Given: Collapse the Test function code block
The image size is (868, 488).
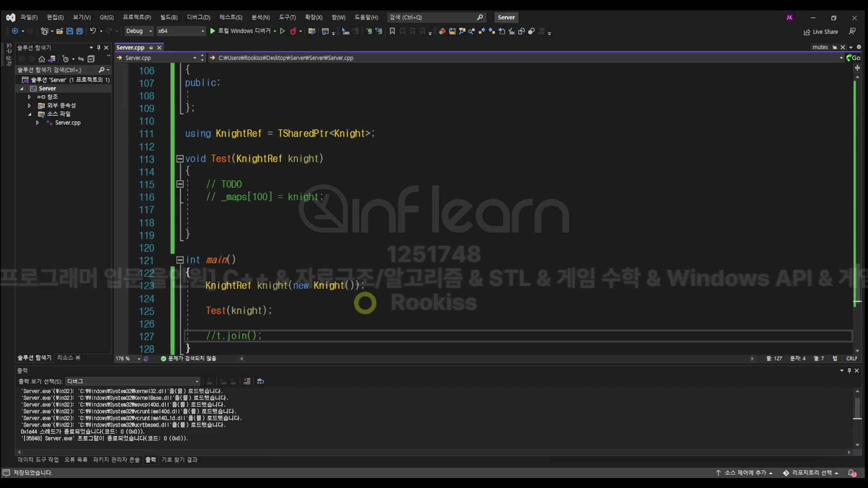Looking at the screenshot, I should [x=179, y=159].
